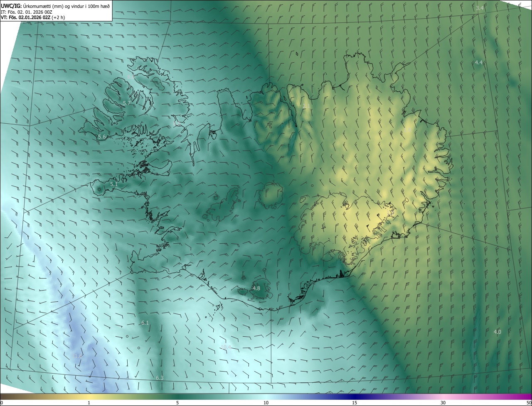532x406 pixels.
Task: Pick the light pink band of the color scale
Action: tap(443, 396)
